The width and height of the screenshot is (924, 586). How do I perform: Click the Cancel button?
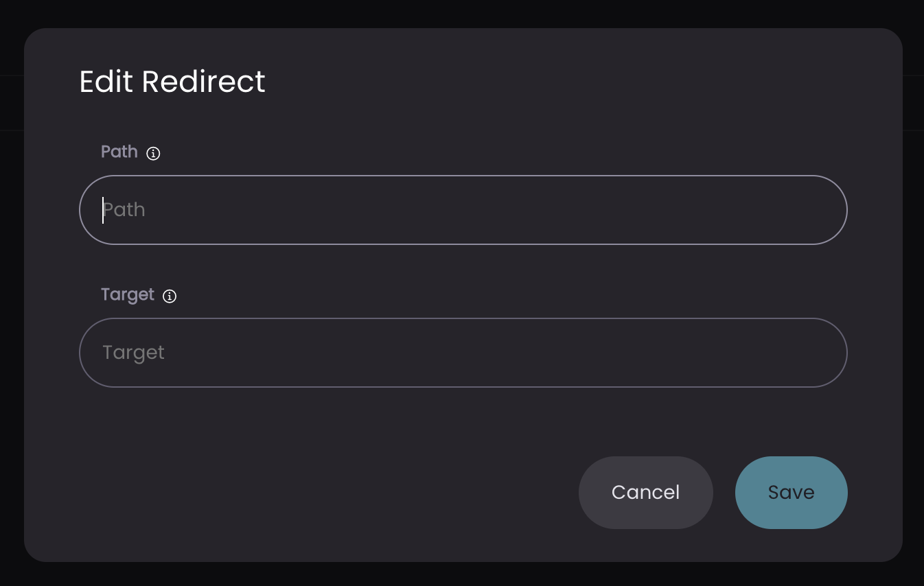click(x=646, y=493)
